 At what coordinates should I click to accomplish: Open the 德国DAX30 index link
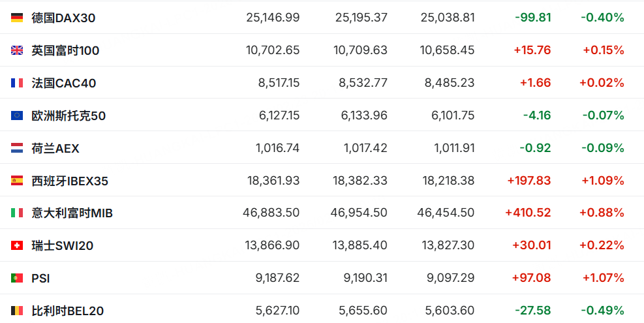click(63, 18)
